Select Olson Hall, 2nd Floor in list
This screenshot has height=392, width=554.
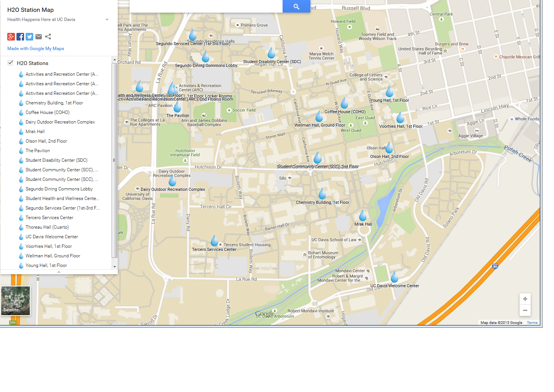pos(46,141)
